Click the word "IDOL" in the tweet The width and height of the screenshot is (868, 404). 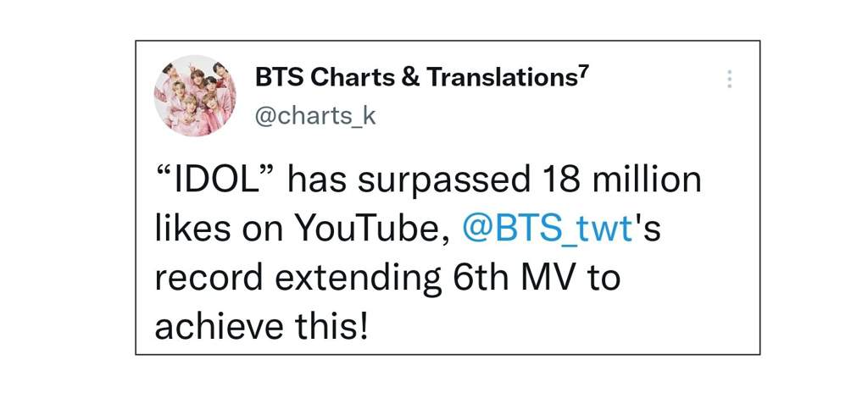[215, 181]
